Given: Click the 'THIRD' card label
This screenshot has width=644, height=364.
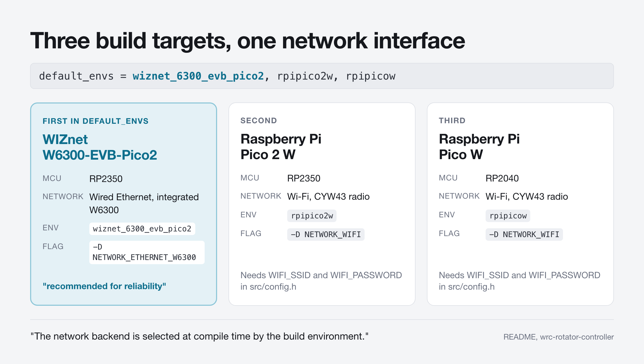Looking at the screenshot, I should [x=452, y=121].
